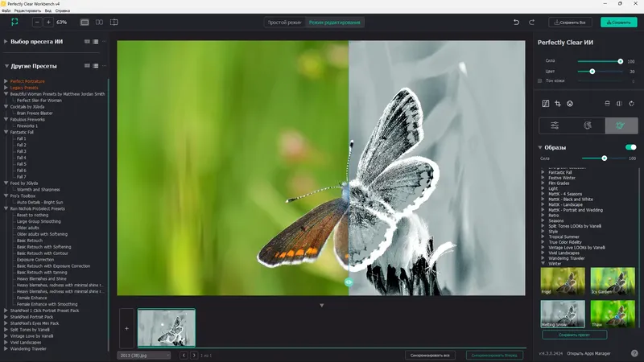Click the fit-to-screen bracket icon
Image resolution: width=644 pixels, height=362 pixels.
(x=14, y=22)
